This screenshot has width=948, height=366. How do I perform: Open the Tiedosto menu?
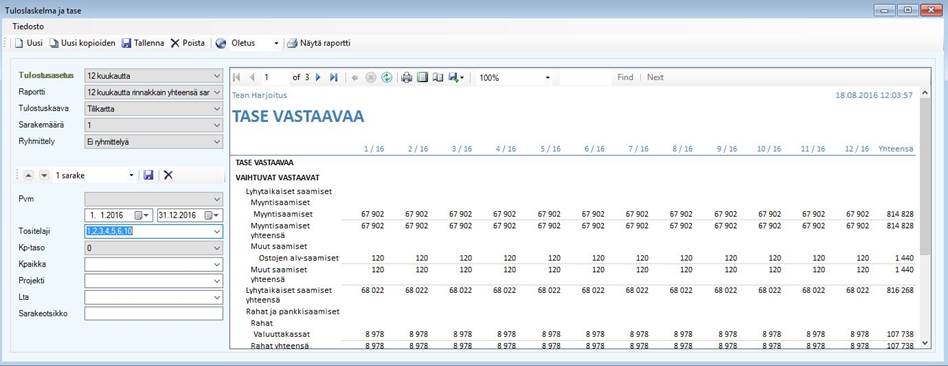[28, 27]
